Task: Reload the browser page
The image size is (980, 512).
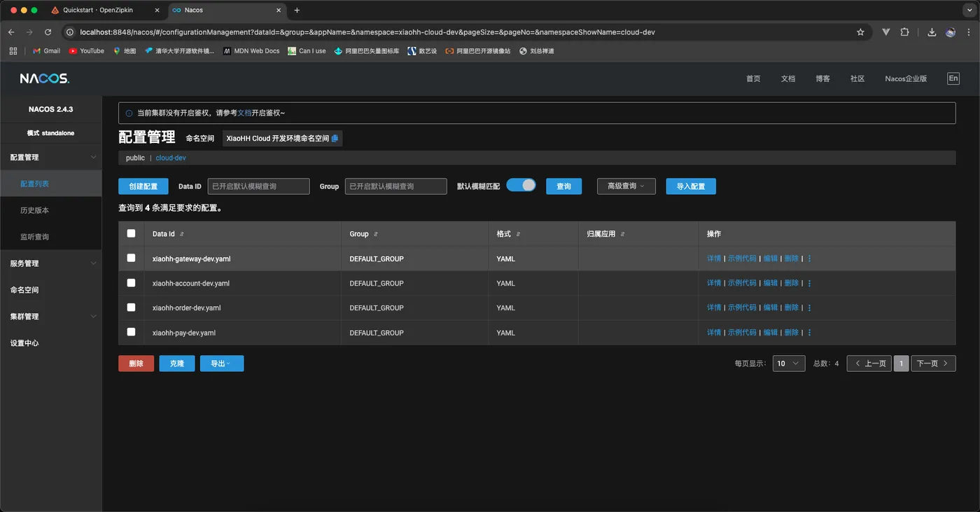Action: click(x=48, y=32)
